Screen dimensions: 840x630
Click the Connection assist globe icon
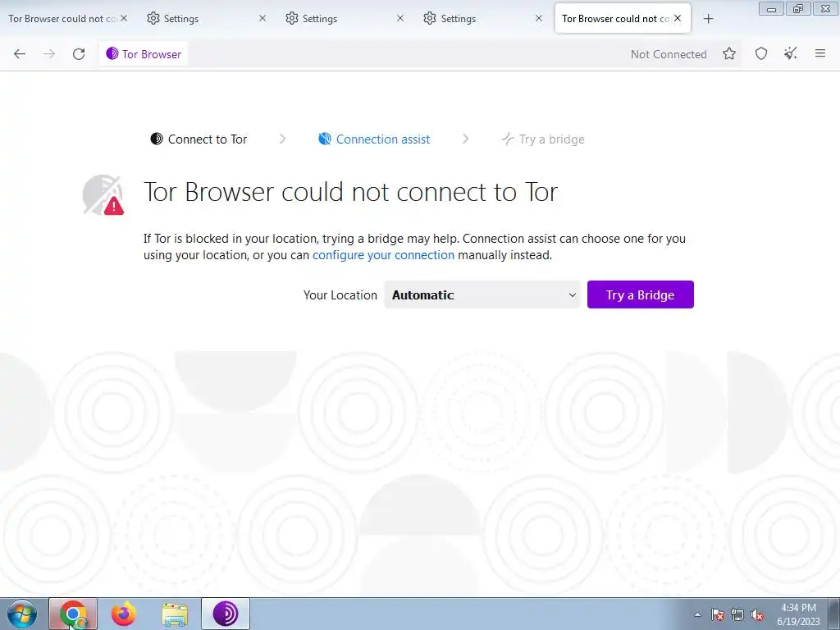pos(325,139)
